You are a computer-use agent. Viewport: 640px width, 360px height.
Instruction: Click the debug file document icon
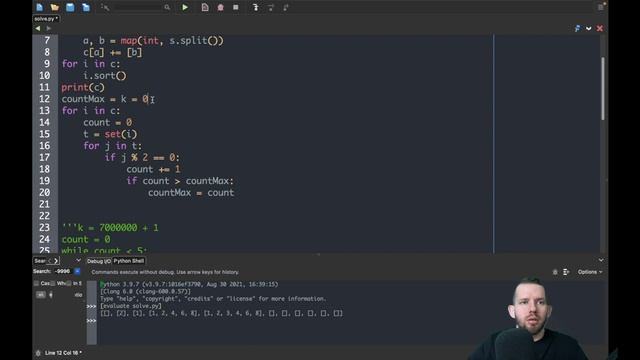(x=205, y=7)
